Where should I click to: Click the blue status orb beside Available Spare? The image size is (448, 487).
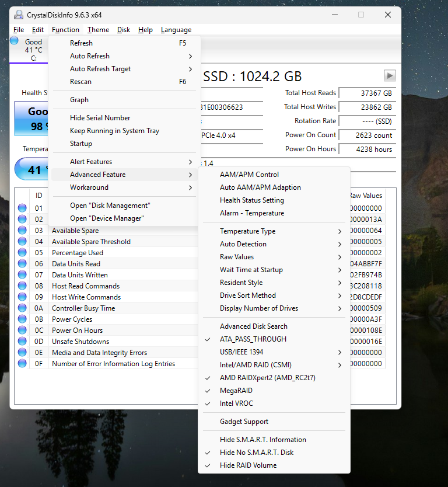(x=22, y=231)
